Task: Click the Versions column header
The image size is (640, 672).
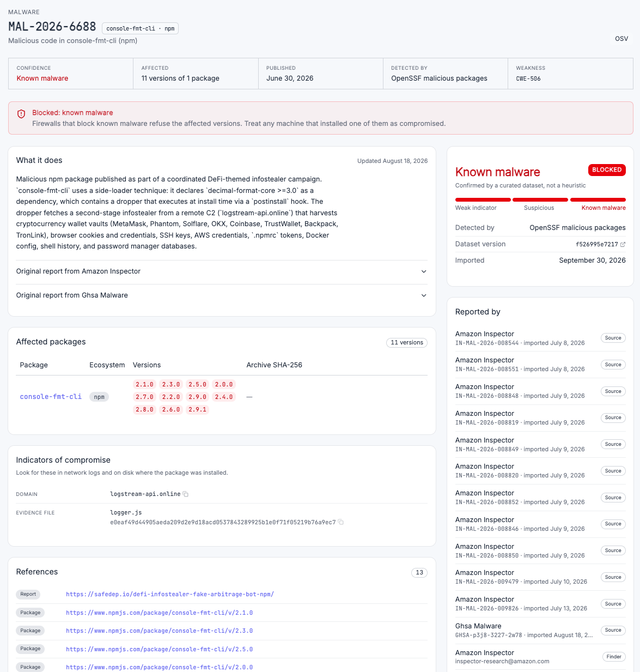Action: tap(147, 365)
